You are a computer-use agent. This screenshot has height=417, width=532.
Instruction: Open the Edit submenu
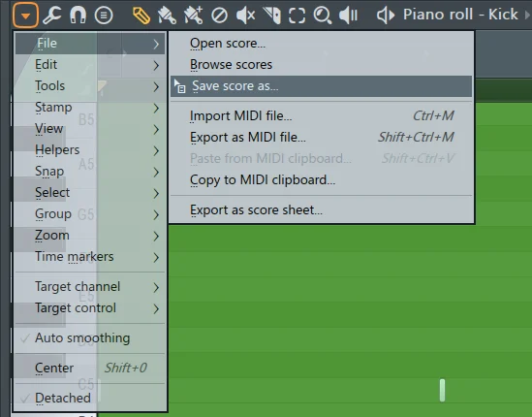90,65
